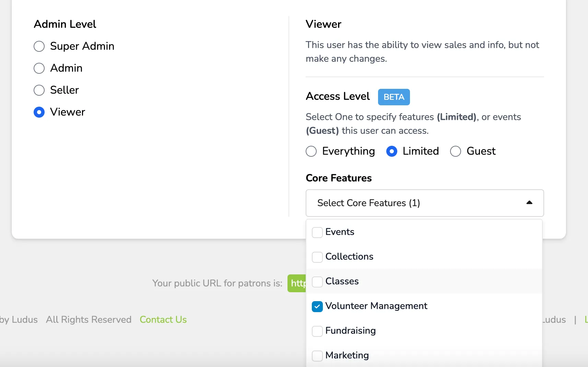Click 'All Rights Reserved' footer text
The width and height of the screenshot is (588, 367).
tap(89, 320)
